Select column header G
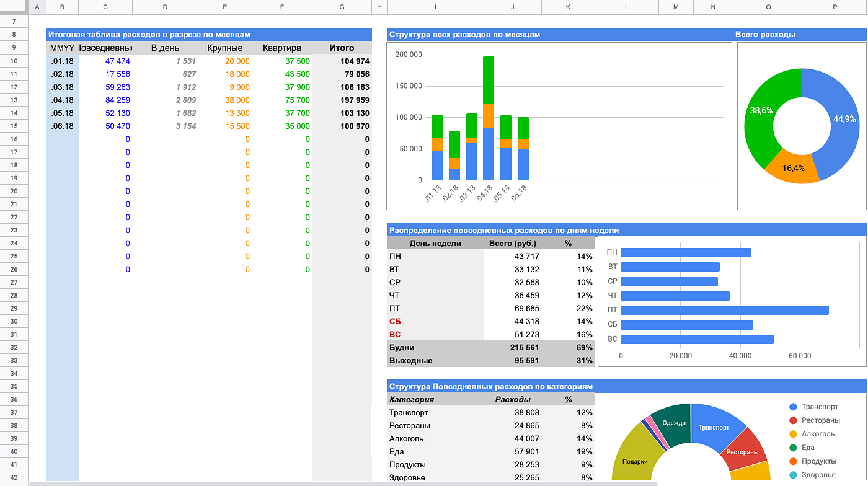868x486 pixels. [x=342, y=7]
